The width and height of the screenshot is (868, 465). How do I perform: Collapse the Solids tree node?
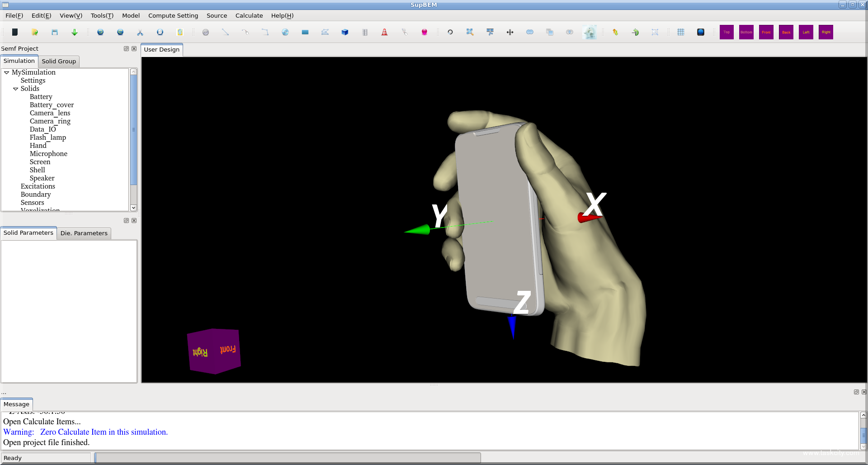(x=16, y=89)
